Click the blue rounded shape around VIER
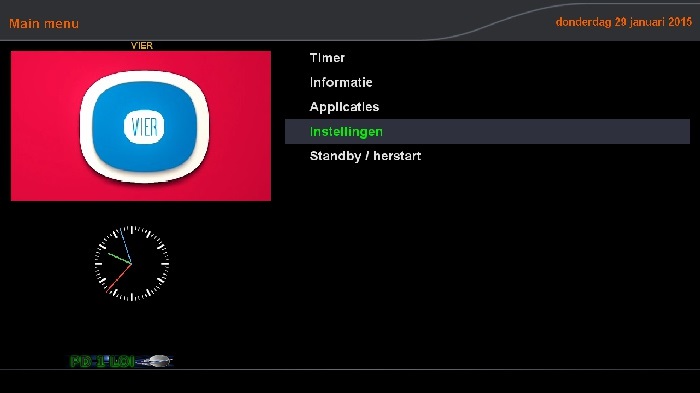The height and width of the screenshot is (393, 700). [145, 127]
